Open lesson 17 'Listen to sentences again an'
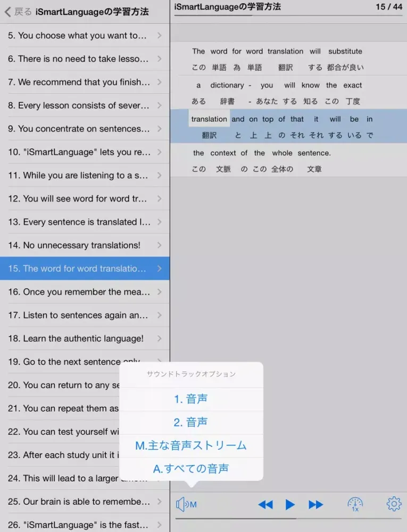The image size is (407, 532). click(x=85, y=315)
